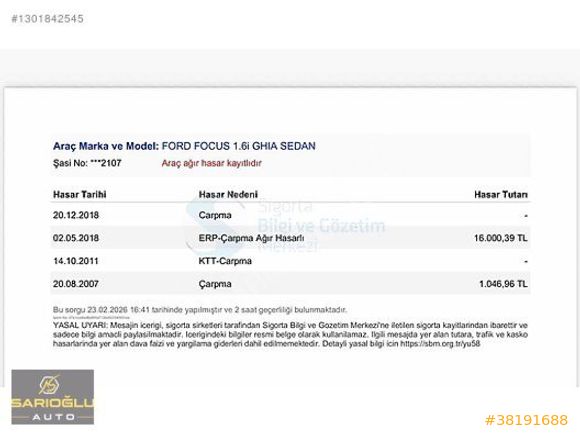
Task: Open the https://sbm.org.tr/yu58 link
Action: [440, 344]
